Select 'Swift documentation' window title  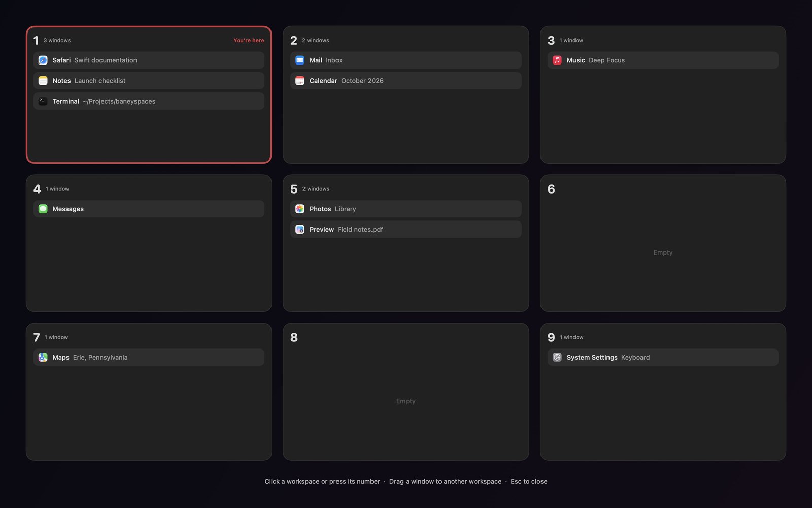(x=106, y=60)
